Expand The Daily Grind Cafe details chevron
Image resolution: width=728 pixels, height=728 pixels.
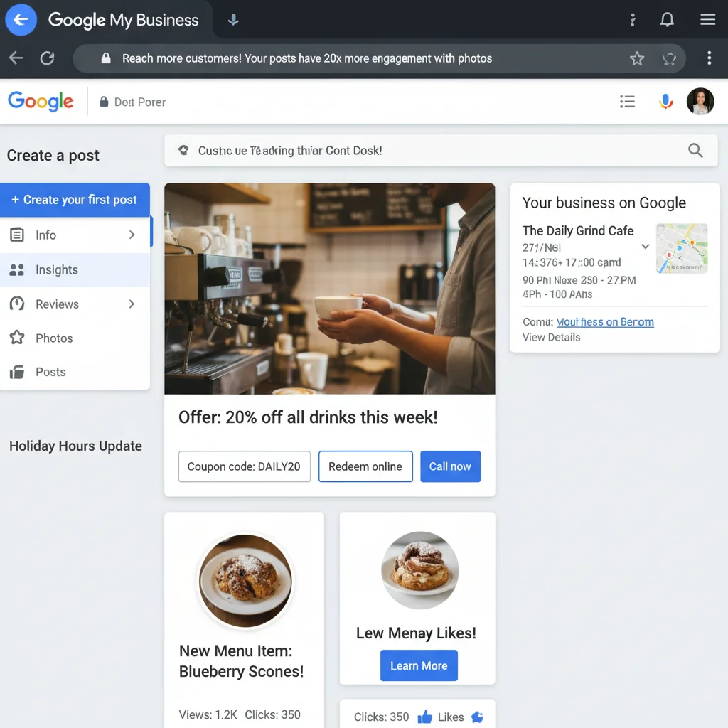645,247
